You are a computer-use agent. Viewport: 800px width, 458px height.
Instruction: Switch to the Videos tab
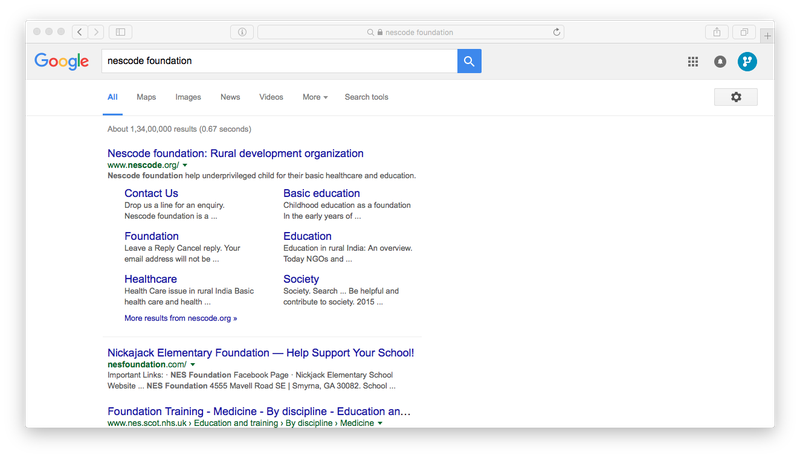click(271, 97)
